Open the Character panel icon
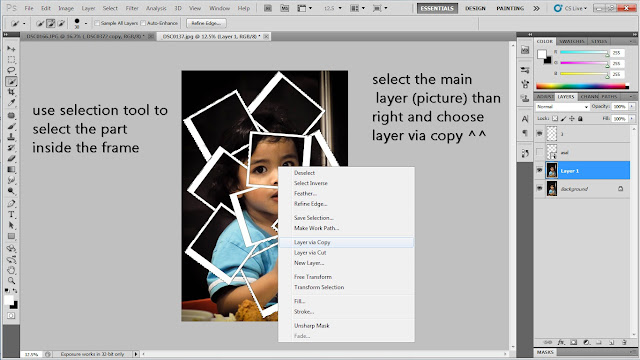The image size is (640, 360). (525, 119)
